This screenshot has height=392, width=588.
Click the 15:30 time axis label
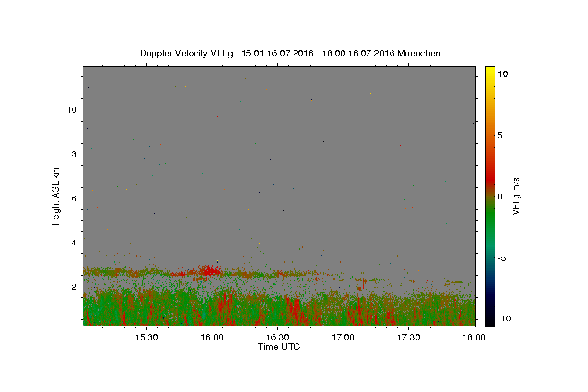[x=146, y=337]
